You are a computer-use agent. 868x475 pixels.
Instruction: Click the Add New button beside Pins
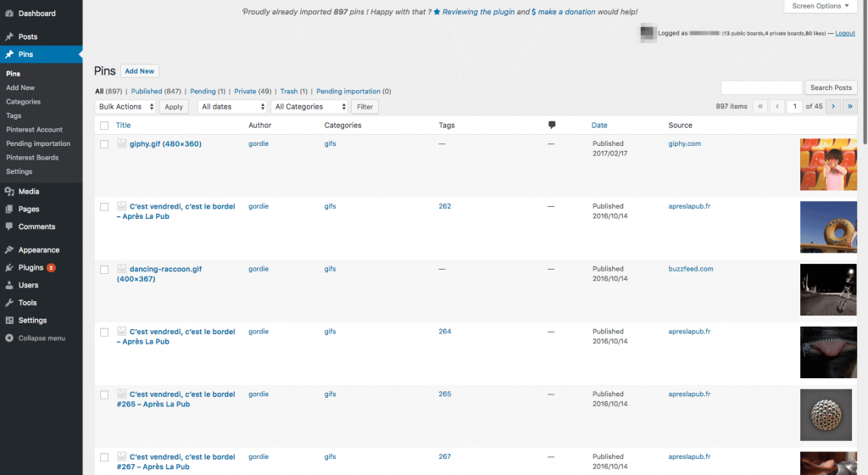coord(140,71)
